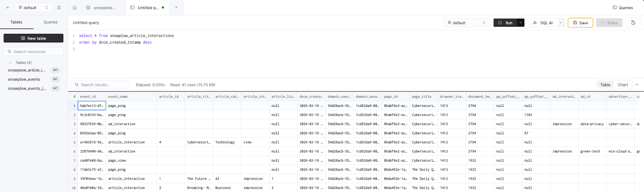Add a new query tab
644x192 pixels.
coord(176,7)
